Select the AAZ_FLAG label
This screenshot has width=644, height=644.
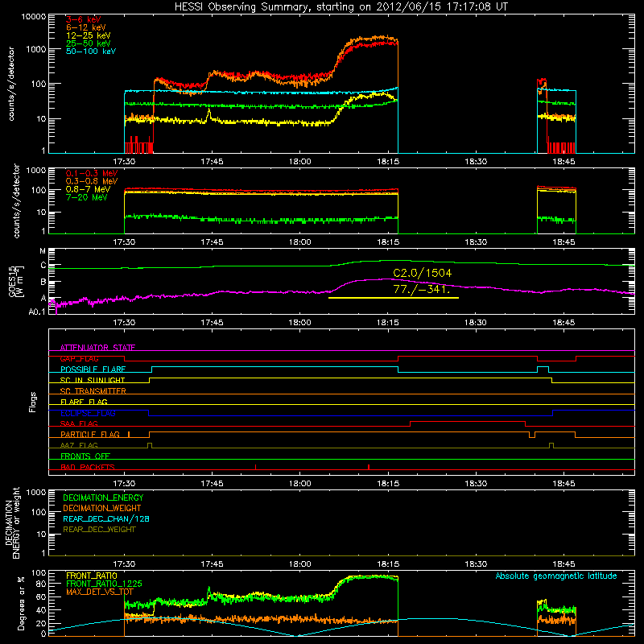(79, 445)
